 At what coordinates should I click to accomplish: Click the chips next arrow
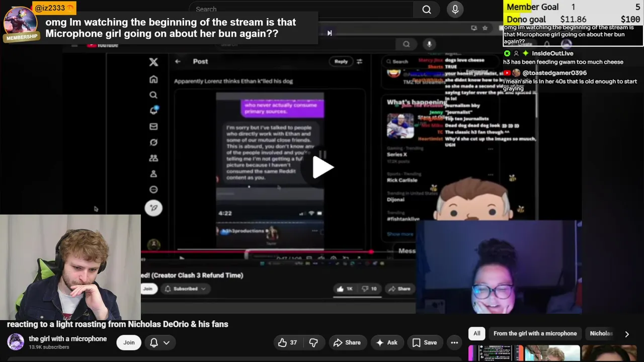coord(627,334)
